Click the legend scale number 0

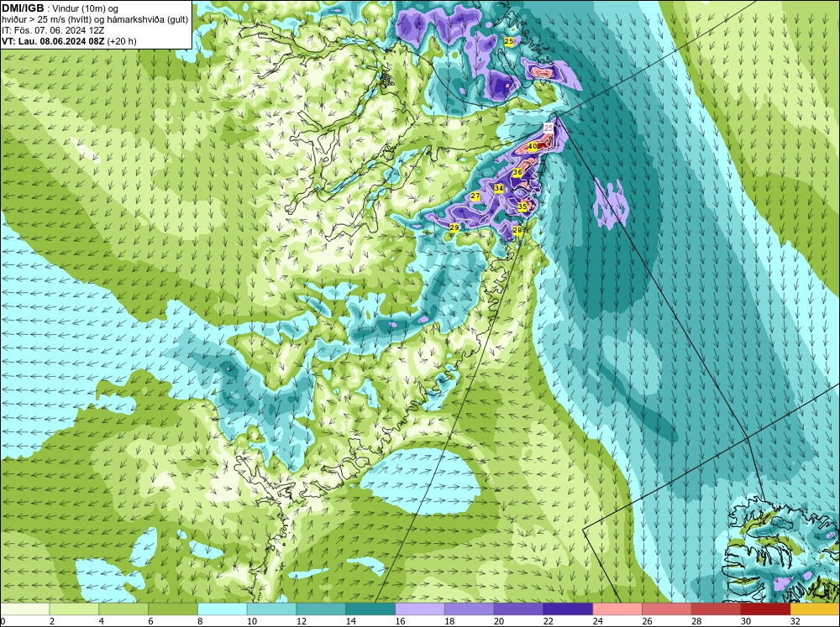[x=3, y=621]
